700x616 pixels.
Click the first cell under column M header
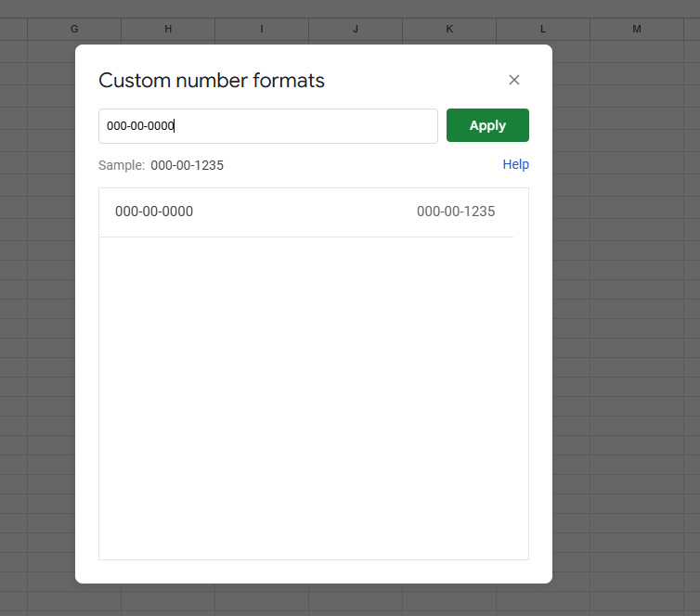[637, 51]
